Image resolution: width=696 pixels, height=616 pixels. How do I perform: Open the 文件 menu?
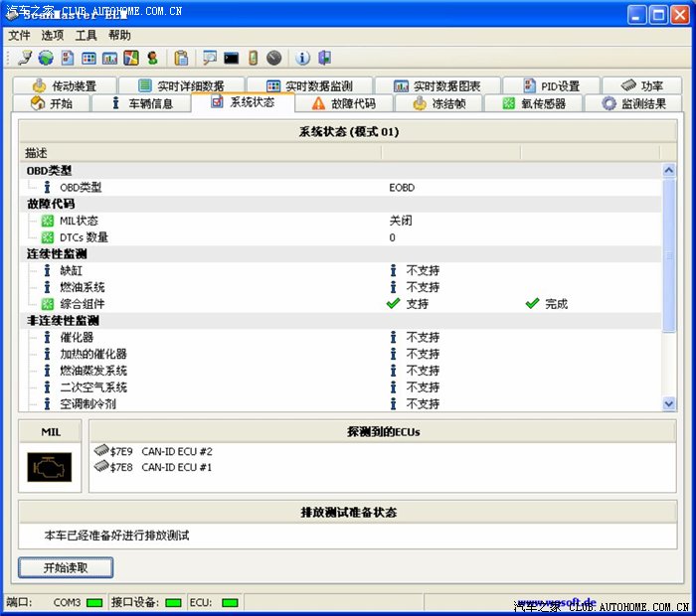tap(19, 35)
